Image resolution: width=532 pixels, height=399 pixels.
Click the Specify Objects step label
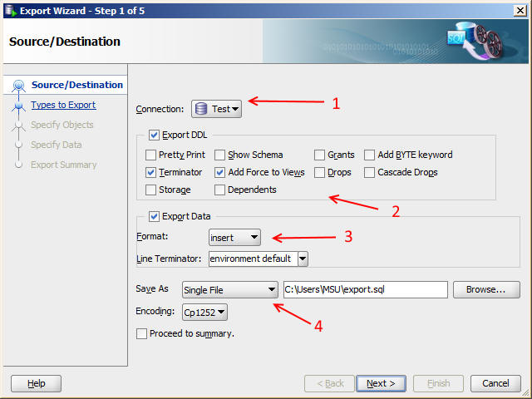pyautogui.click(x=62, y=125)
